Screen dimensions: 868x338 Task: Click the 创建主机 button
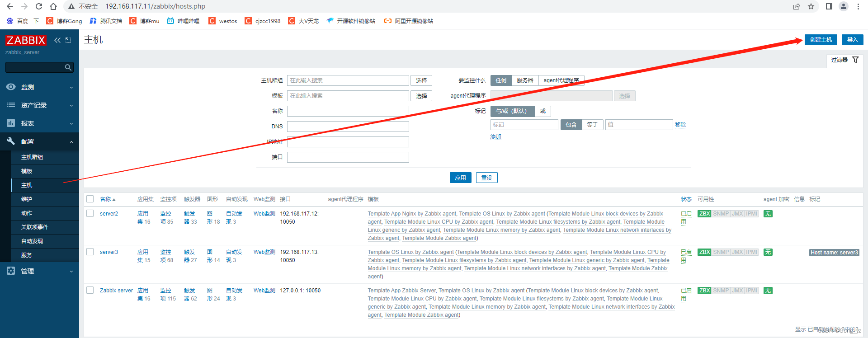[821, 40]
